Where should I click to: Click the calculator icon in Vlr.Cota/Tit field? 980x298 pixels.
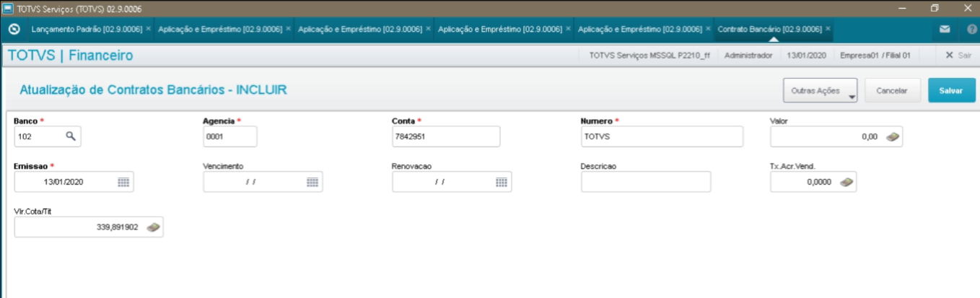[153, 227]
